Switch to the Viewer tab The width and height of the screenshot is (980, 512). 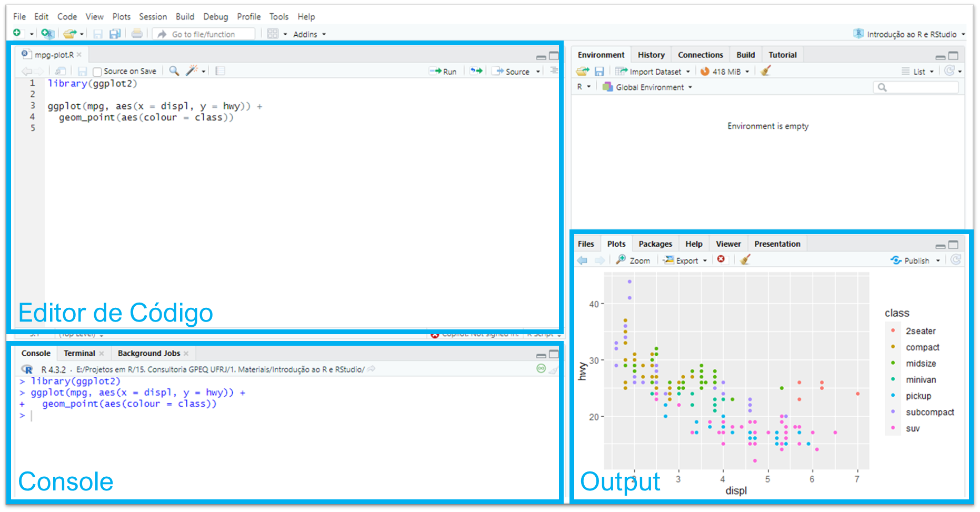[728, 244]
